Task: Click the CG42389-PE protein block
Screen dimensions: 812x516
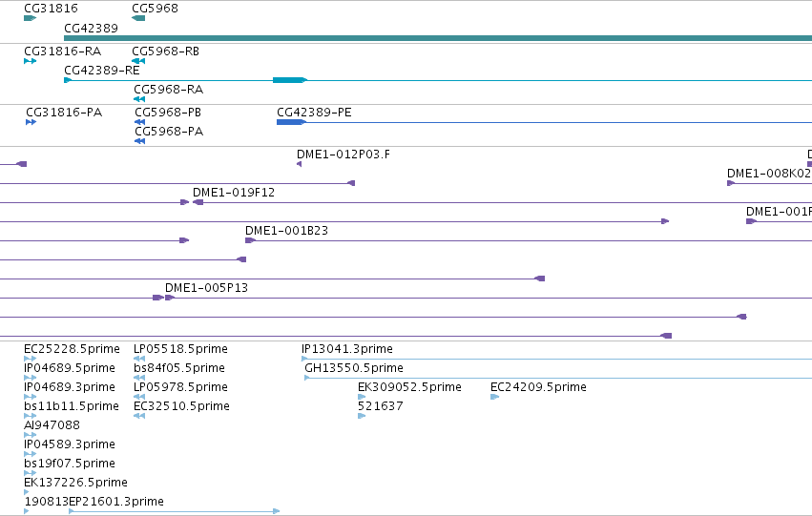Action: [291, 122]
